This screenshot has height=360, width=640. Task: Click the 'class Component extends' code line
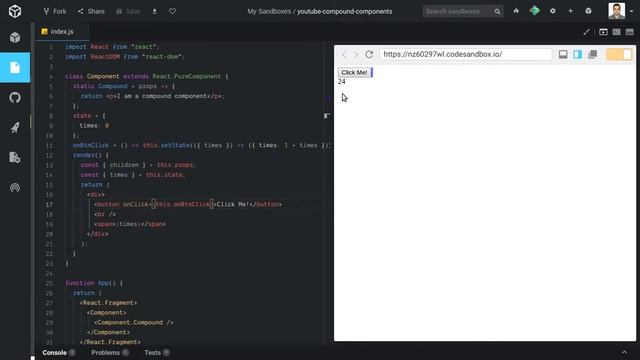click(147, 76)
